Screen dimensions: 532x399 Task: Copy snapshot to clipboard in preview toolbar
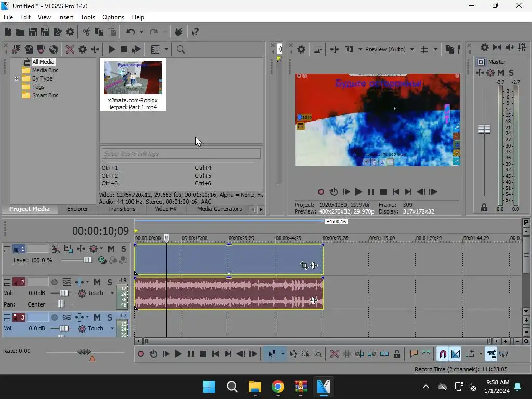coord(449,49)
